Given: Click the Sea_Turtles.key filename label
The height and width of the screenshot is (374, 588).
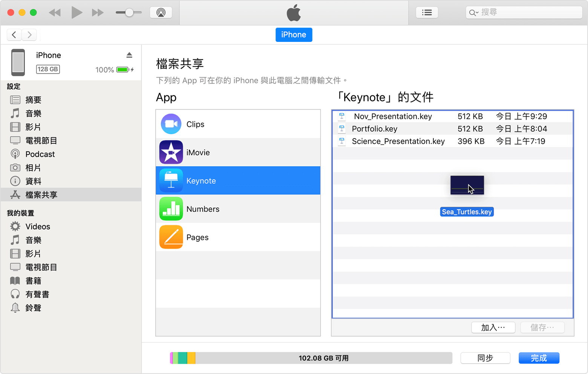Looking at the screenshot, I should click(x=467, y=212).
